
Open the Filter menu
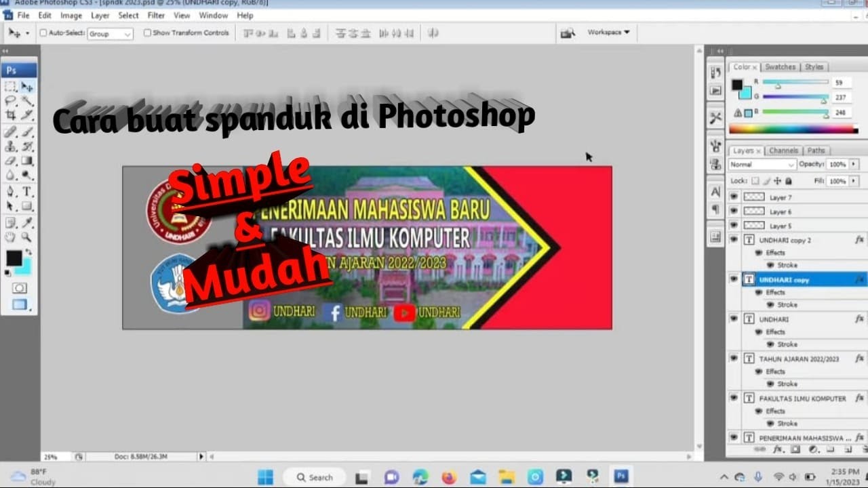click(156, 15)
